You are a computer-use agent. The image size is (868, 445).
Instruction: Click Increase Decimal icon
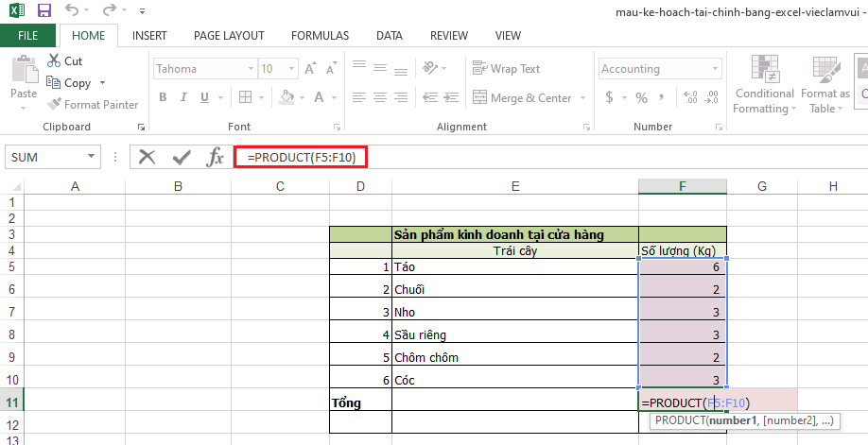point(690,97)
